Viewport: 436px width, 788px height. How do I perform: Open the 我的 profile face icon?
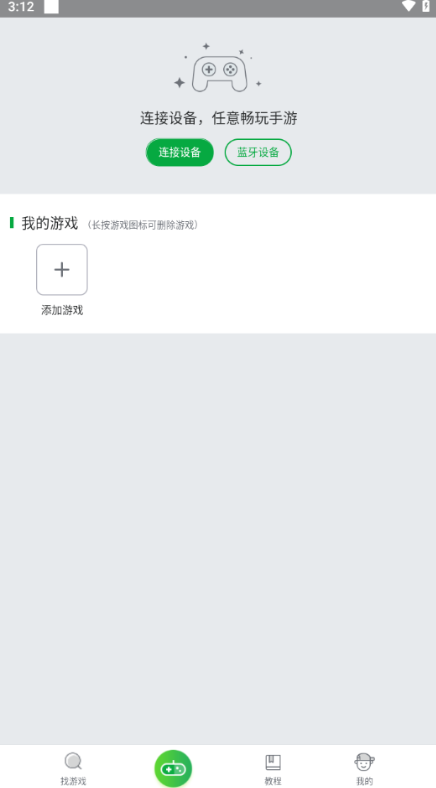(x=364, y=762)
